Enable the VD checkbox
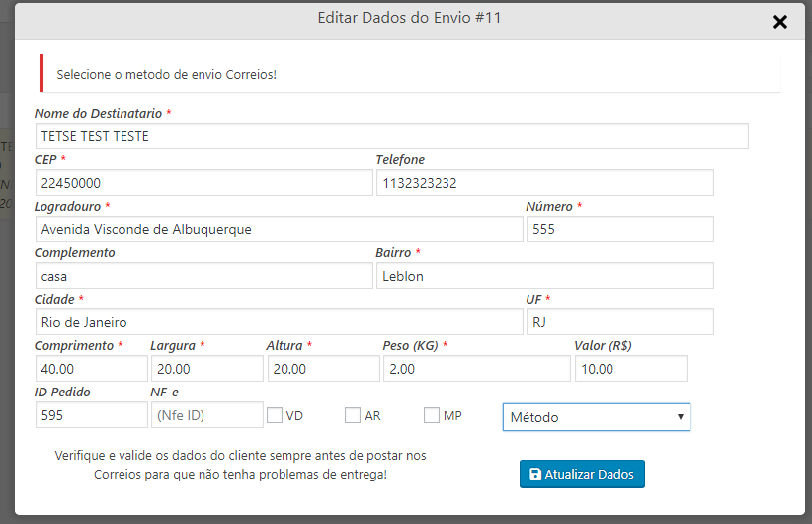 (x=275, y=416)
